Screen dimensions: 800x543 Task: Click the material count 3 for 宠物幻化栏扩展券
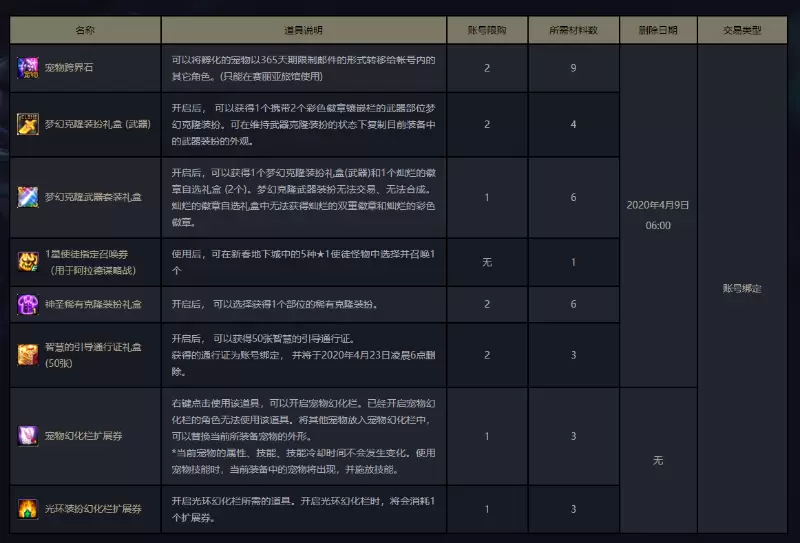click(573, 436)
